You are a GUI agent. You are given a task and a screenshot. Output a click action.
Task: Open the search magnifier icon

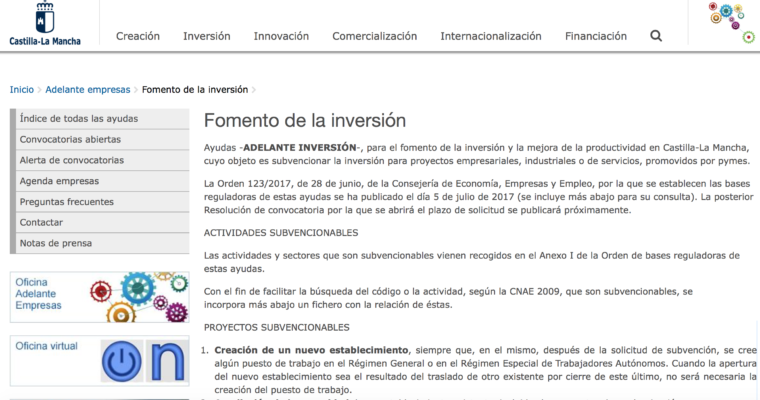click(656, 36)
